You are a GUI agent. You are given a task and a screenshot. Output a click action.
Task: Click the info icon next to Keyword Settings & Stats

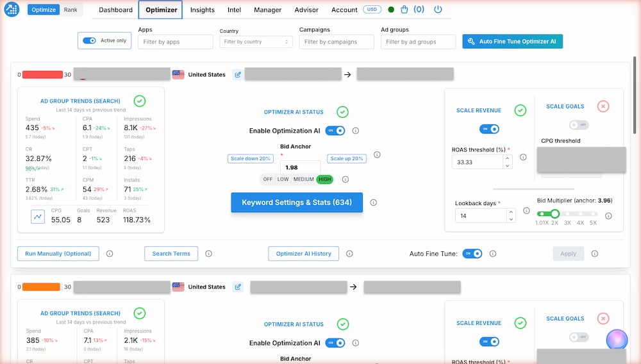point(373,203)
